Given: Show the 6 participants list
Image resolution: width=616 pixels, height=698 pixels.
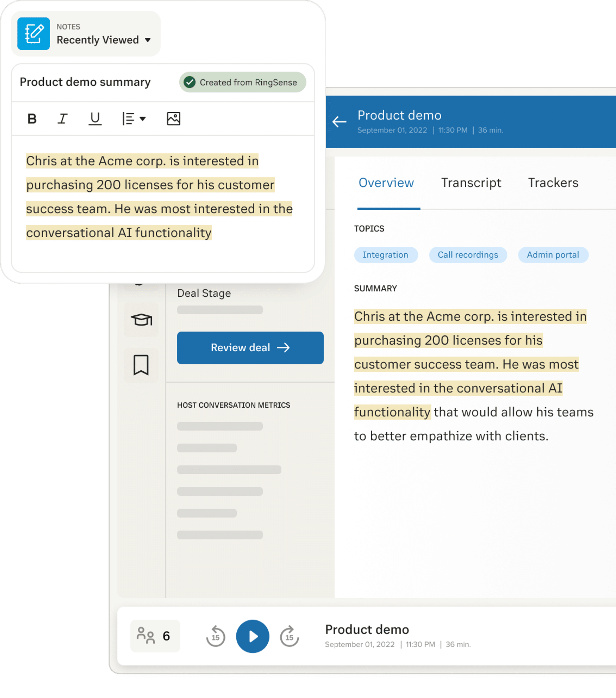Looking at the screenshot, I should pos(155,636).
